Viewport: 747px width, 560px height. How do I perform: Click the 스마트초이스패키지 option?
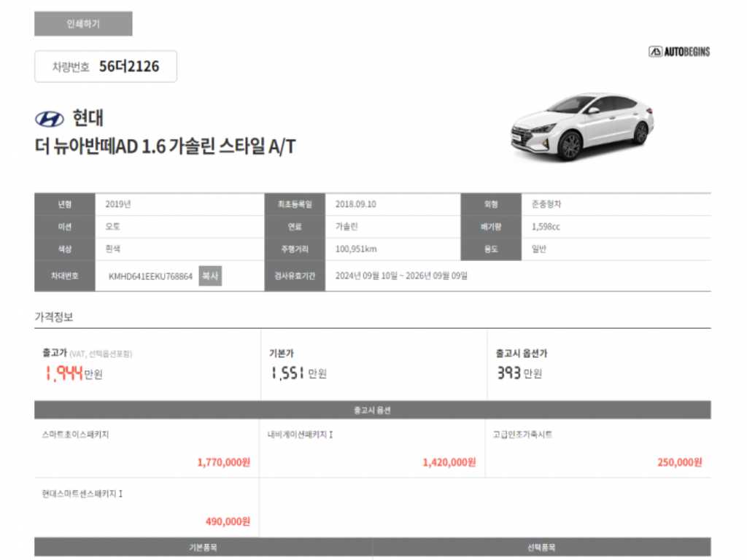[75, 435]
